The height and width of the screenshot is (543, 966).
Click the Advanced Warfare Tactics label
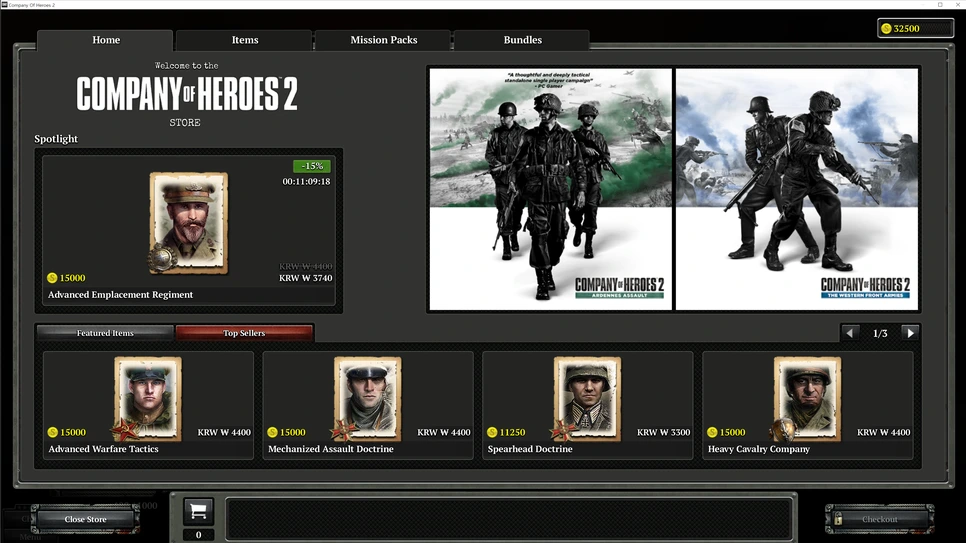(104, 449)
